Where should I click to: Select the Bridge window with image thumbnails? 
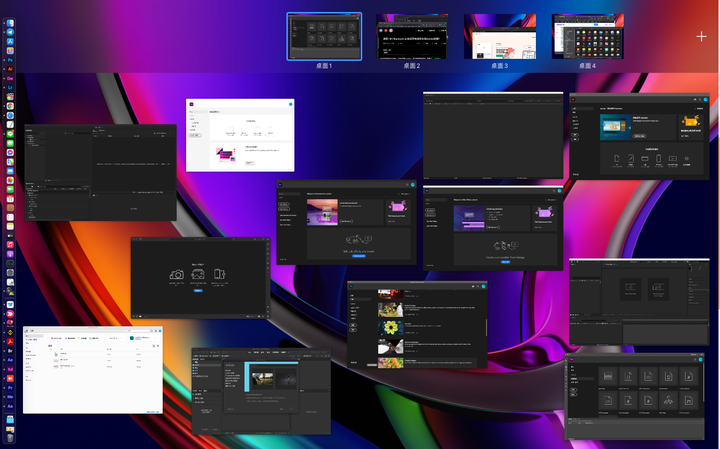(261, 391)
